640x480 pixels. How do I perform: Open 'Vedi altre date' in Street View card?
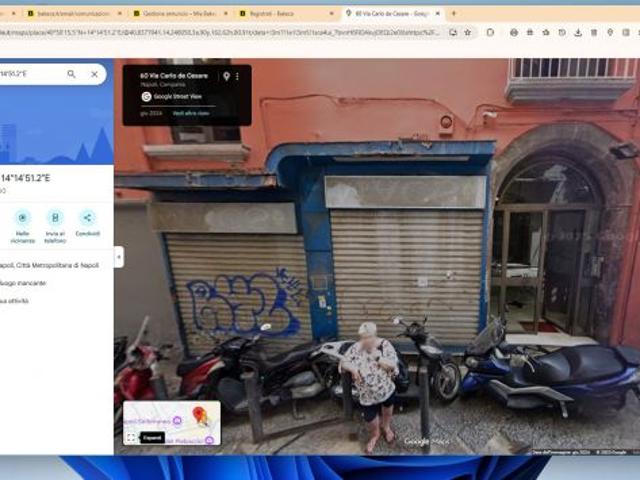(x=191, y=113)
